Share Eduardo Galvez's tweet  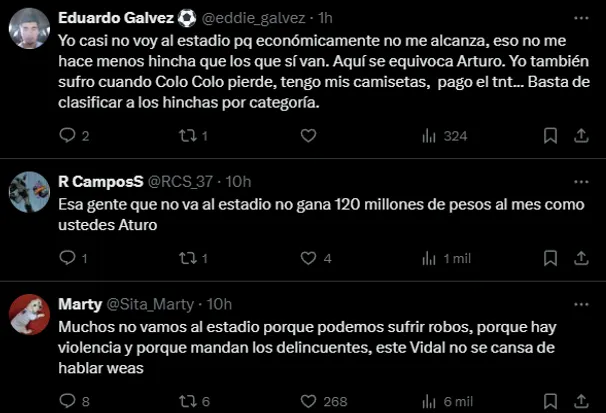coord(580,135)
